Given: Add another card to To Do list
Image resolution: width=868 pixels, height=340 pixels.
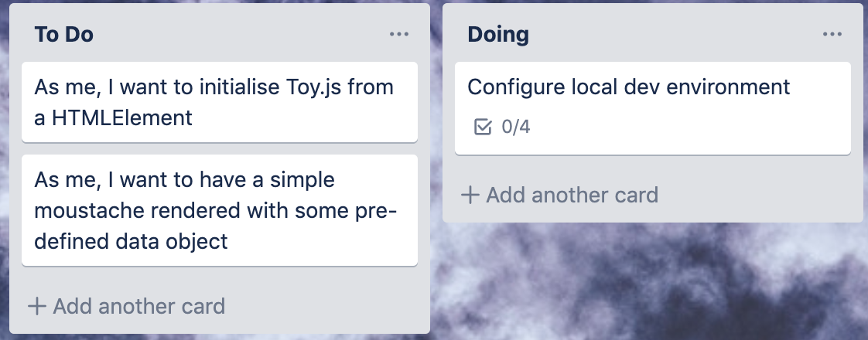Looking at the screenshot, I should pos(127,306).
